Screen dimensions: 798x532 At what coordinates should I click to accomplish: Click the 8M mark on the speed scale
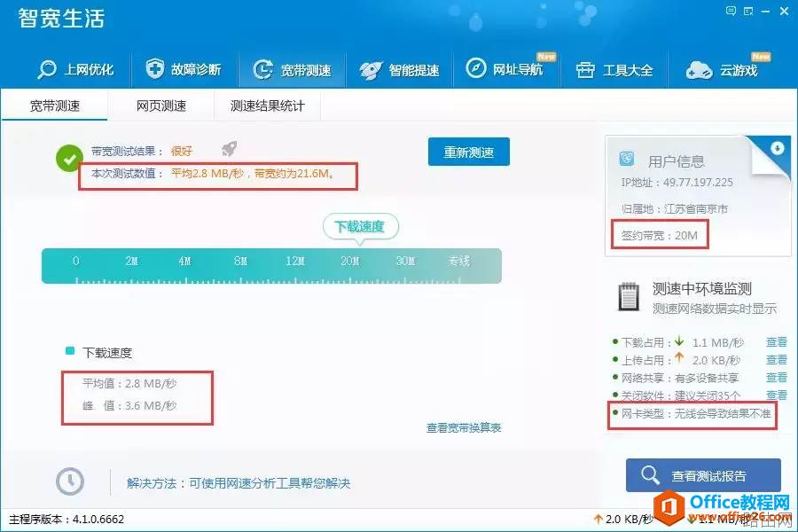240,262
